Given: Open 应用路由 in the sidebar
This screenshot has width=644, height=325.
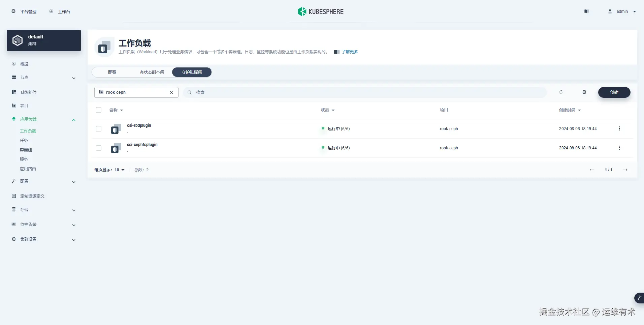Looking at the screenshot, I should [28, 169].
